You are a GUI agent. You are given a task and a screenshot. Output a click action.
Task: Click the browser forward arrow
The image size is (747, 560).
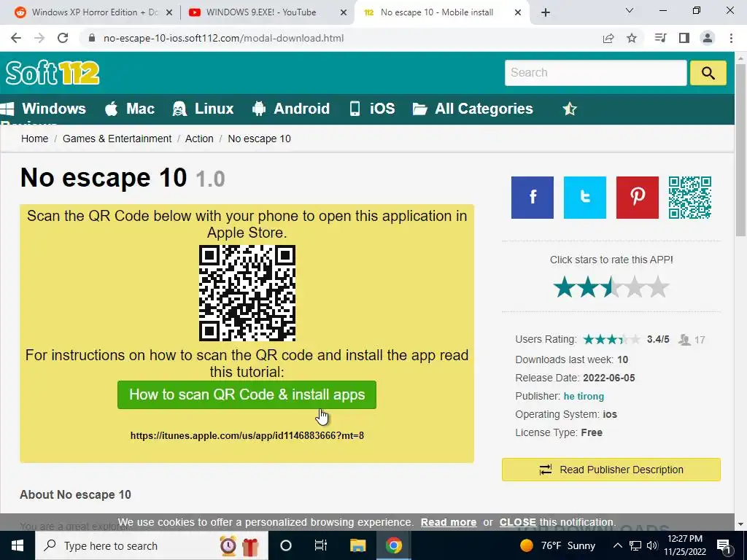(39, 38)
